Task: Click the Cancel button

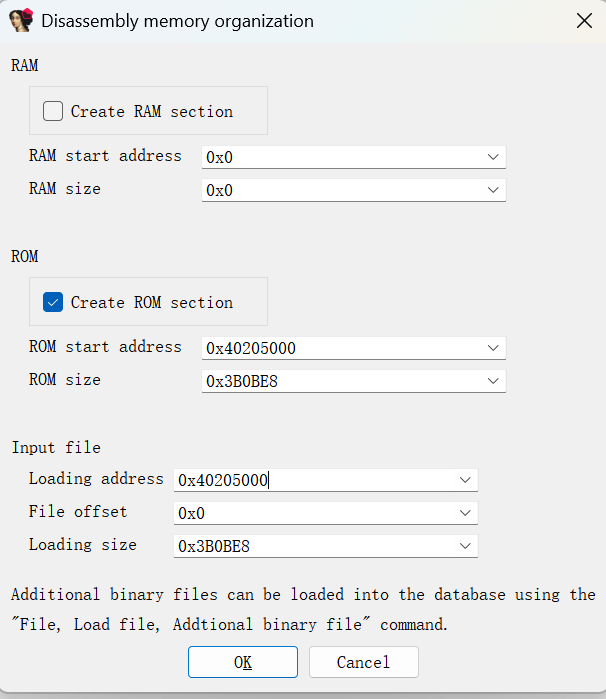Action: click(363, 662)
